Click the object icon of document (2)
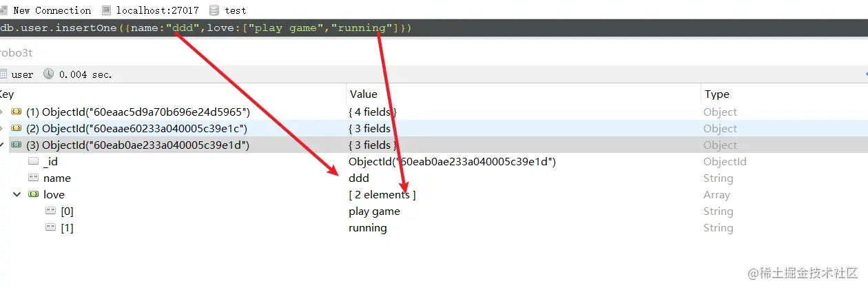 (x=17, y=128)
